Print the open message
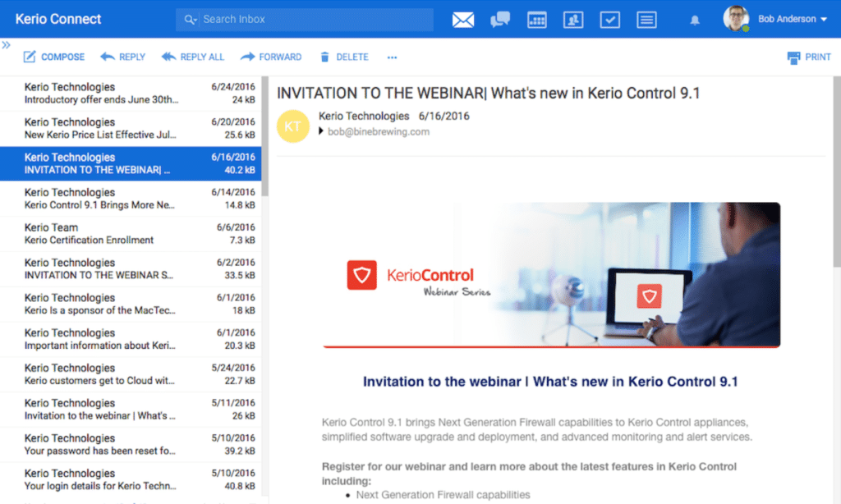 809,57
